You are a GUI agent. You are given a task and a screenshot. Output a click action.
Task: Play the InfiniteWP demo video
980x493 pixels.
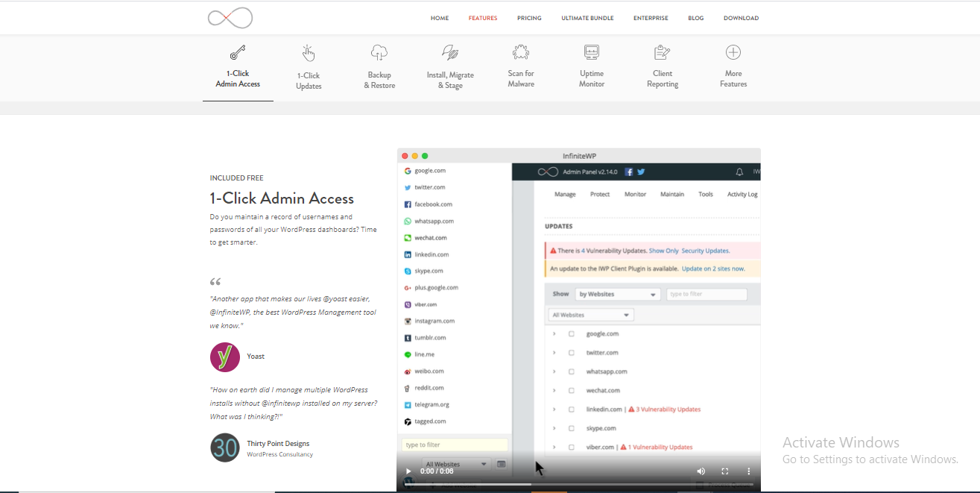point(408,471)
